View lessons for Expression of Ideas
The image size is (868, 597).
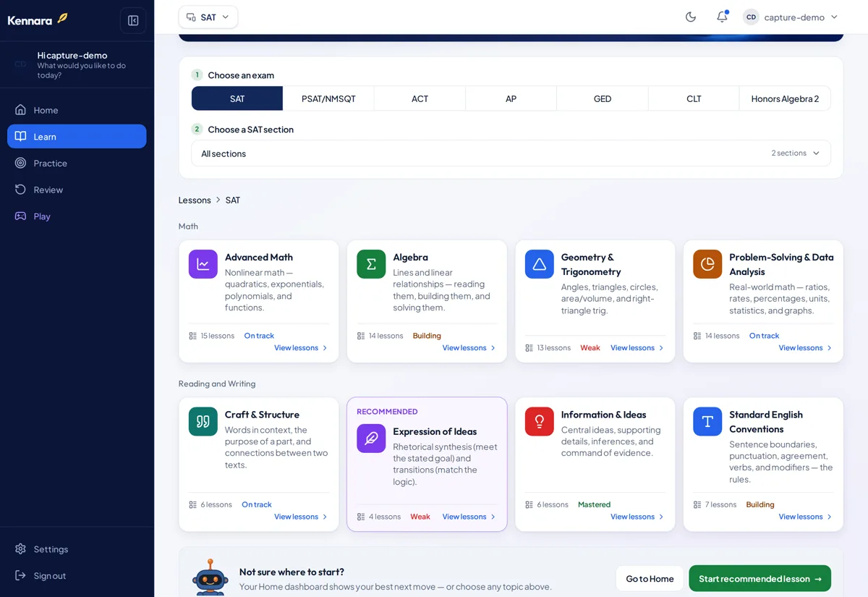click(469, 517)
